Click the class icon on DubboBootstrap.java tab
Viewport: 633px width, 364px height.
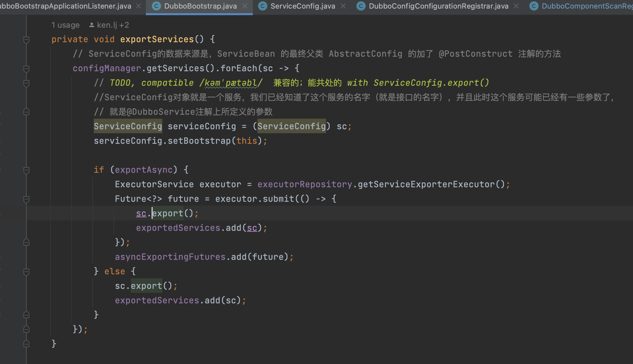(x=156, y=6)
